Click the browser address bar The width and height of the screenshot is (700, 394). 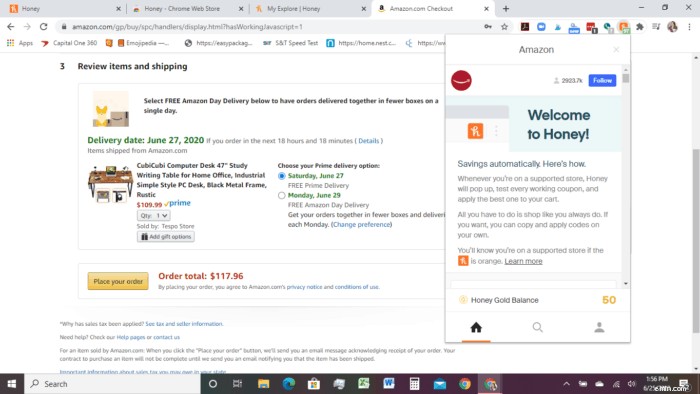pyautogui.click(x=273, y=27)
